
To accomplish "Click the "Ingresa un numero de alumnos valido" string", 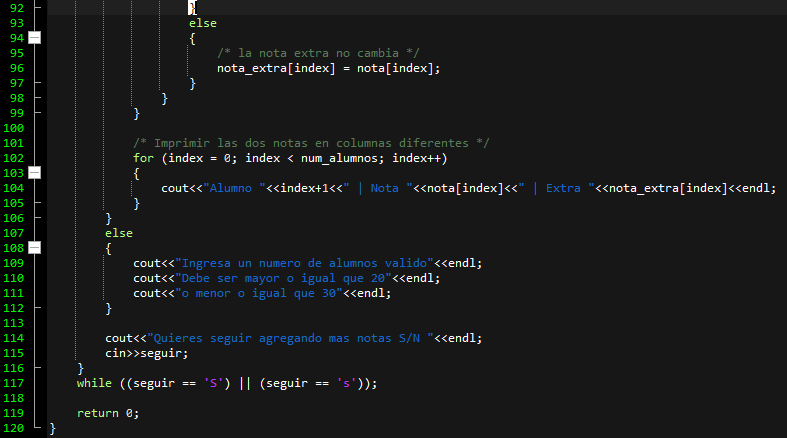I will coord(300,263).
